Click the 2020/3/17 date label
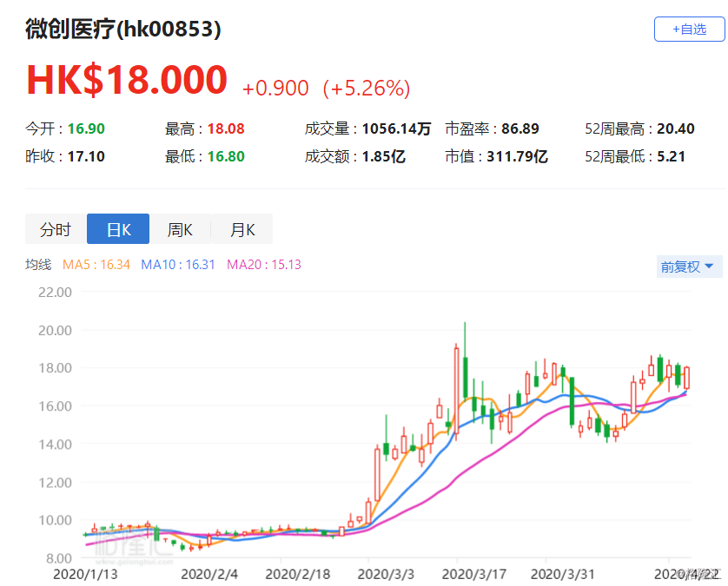The width and height of the screenshot is (728, 586). point(474,575)
